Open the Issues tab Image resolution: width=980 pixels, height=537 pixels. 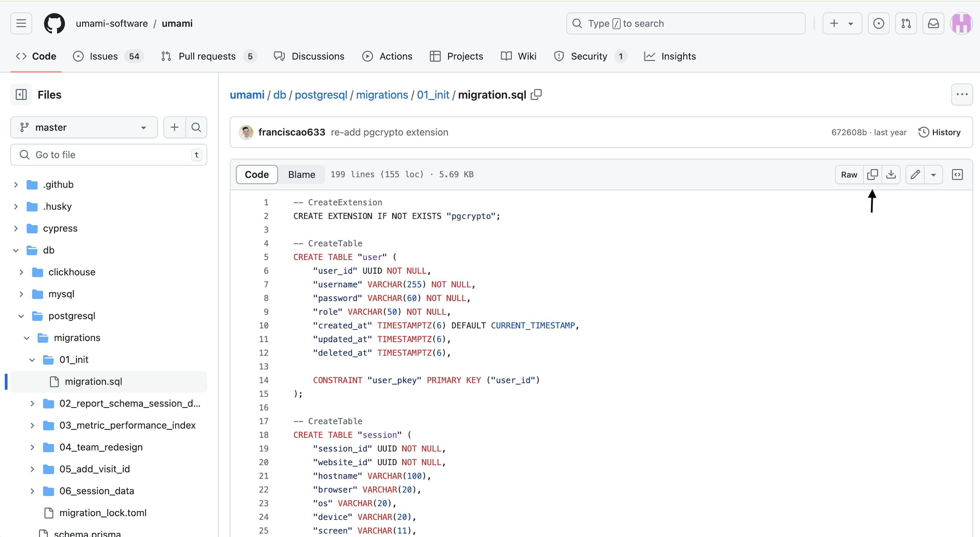coord(108,56)
